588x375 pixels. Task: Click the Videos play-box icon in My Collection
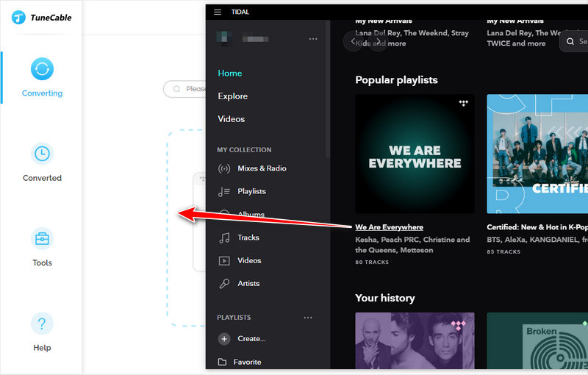coord(224,260)
